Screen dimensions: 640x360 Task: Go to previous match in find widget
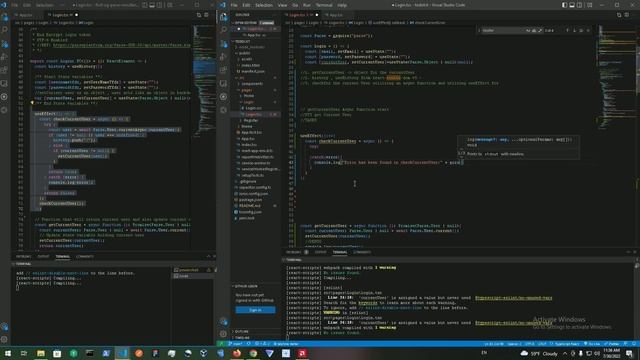click(567, 30)
